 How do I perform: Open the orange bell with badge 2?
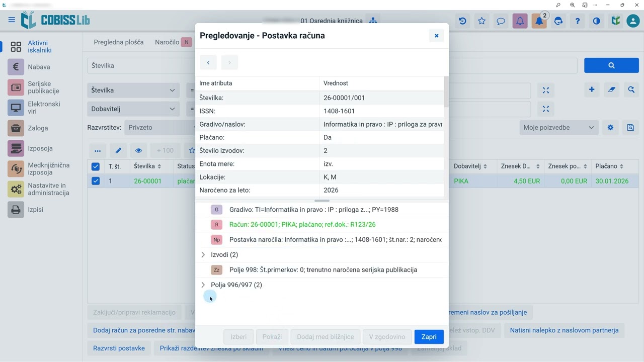(x=539, y=21)
